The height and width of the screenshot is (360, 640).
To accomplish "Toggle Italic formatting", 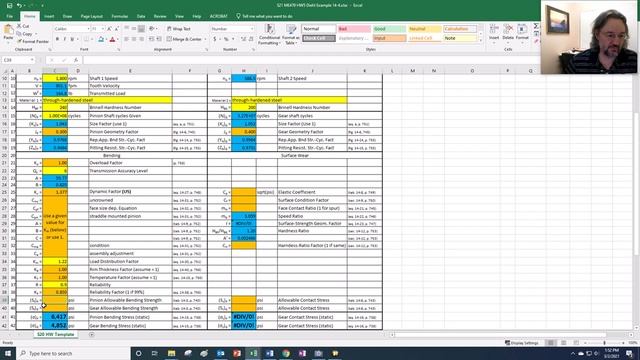I will tap(64, 39).
